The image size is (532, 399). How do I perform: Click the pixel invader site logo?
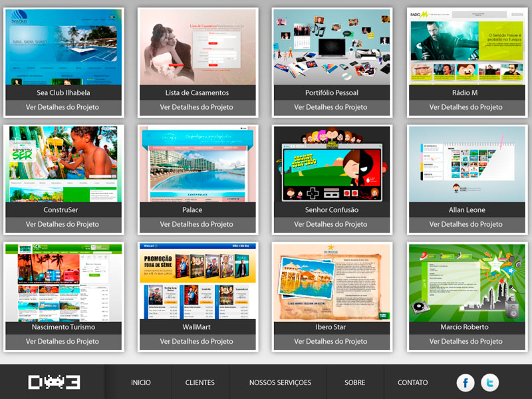(x=55, y=382)
